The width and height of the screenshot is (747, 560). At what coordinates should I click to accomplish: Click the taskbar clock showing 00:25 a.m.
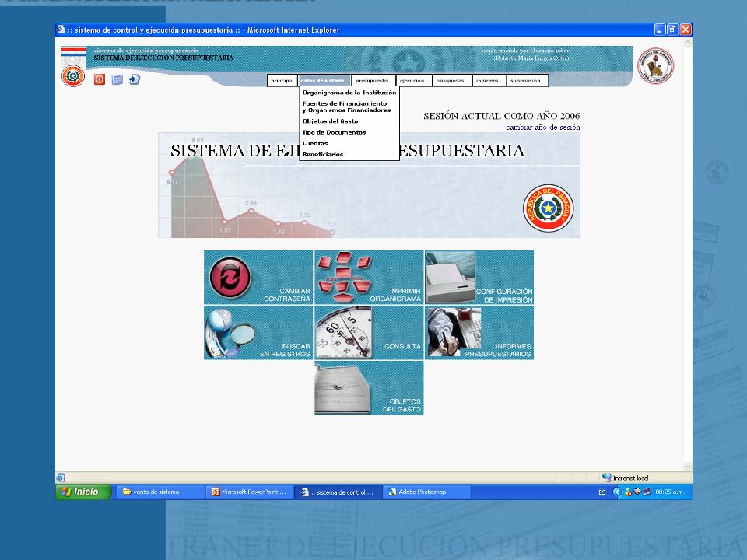[x=669, y=492]
